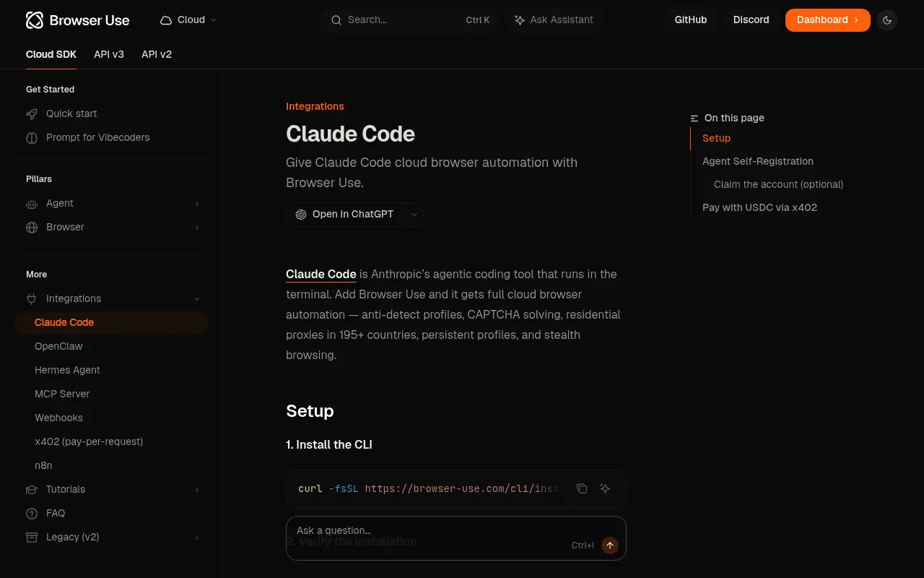The image size is (924, 578).
Task: Ask AI about the code block sparkle icon
Action: [x=605, y=488]
